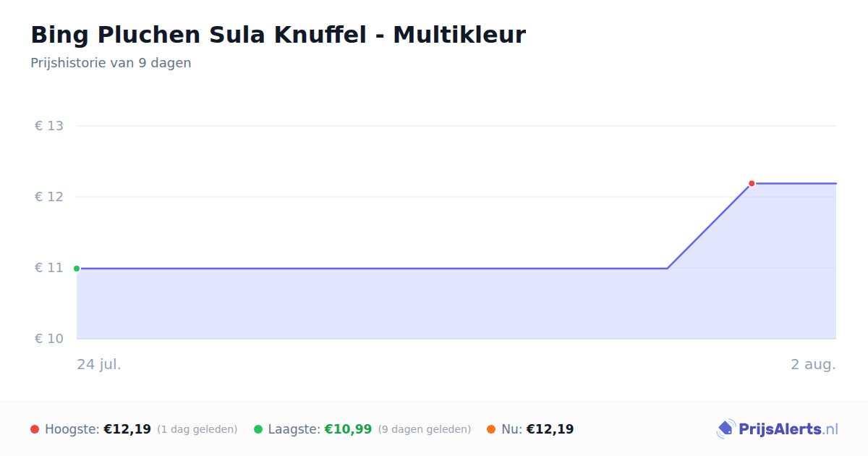Click the lowest price €10,99 value
The height and width of the screenshot is (456, 868).
click(x=348, y=429)
